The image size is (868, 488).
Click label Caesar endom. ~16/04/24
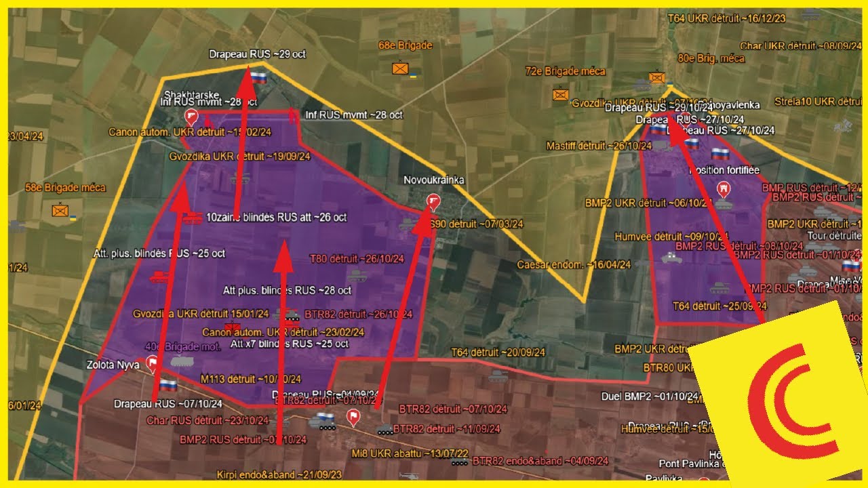coord(574,264)
